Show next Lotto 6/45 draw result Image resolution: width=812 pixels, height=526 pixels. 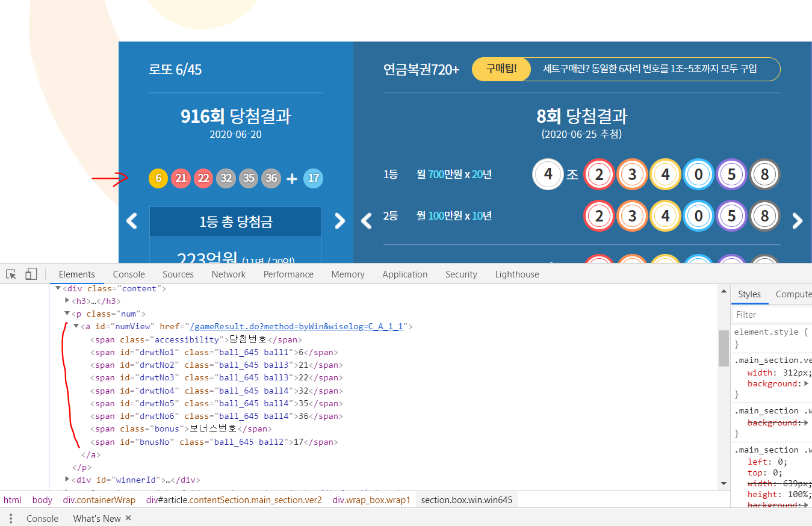[x=339, y=221]
